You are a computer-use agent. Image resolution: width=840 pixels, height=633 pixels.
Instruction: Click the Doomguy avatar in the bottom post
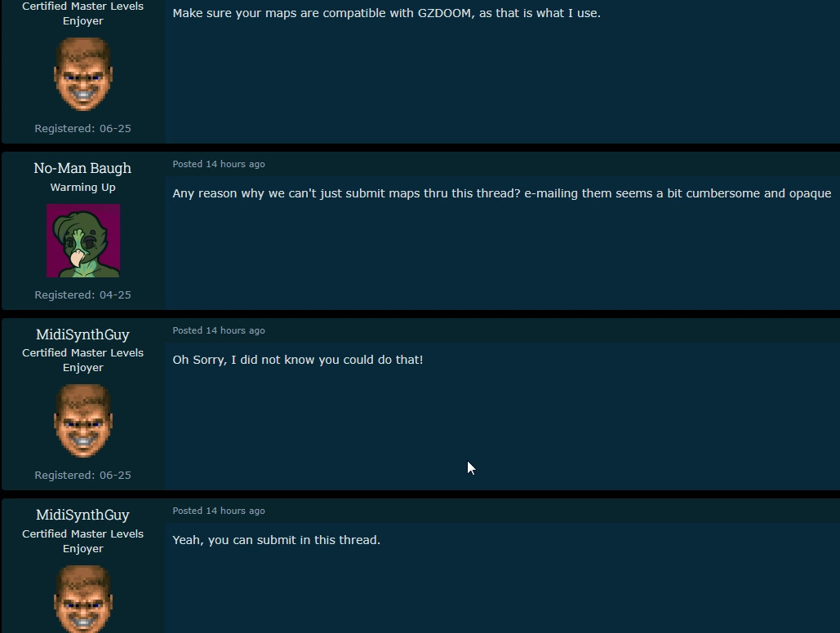point(83,600)
